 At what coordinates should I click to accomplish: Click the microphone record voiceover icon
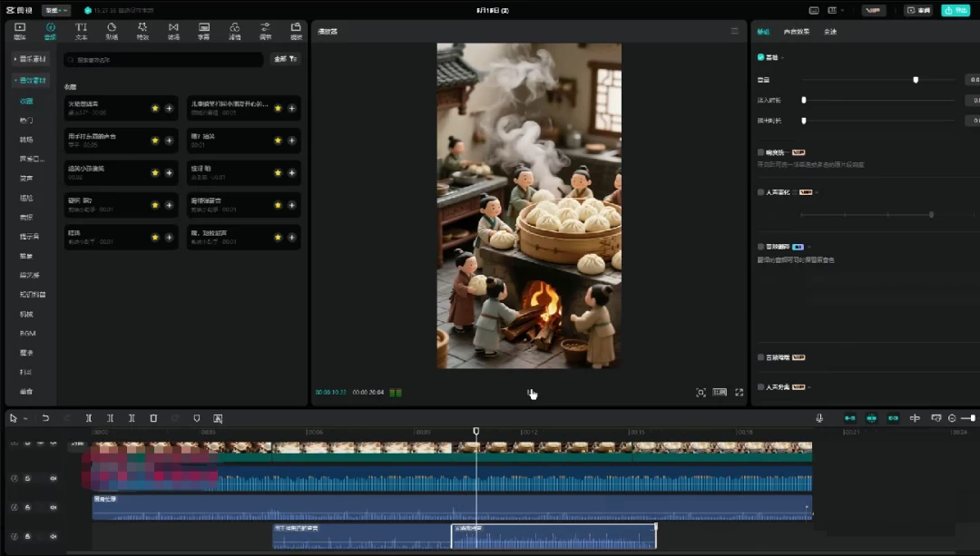click(819, 418)
